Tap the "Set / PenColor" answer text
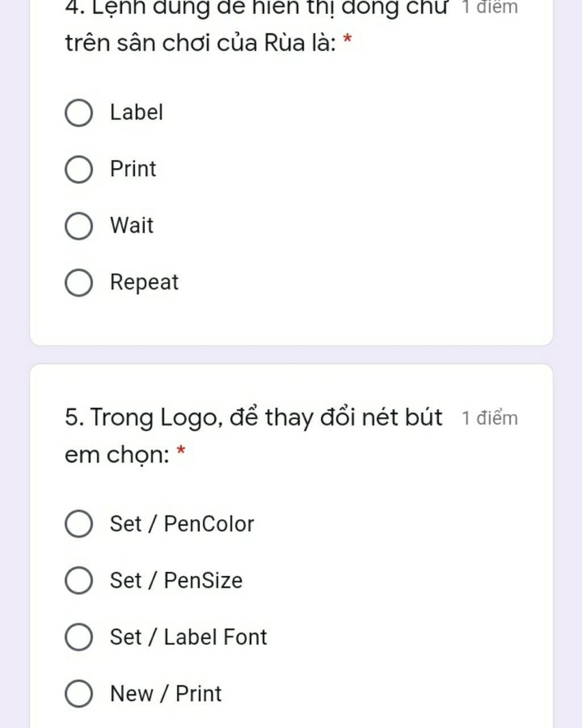 (182, 524)
